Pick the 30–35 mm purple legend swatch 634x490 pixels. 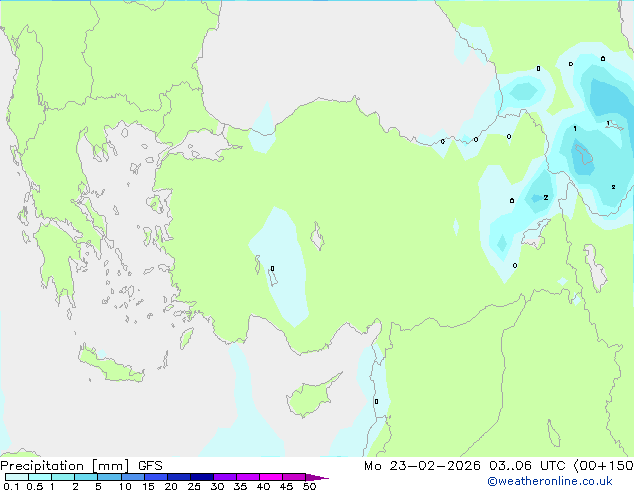[225, 477]
